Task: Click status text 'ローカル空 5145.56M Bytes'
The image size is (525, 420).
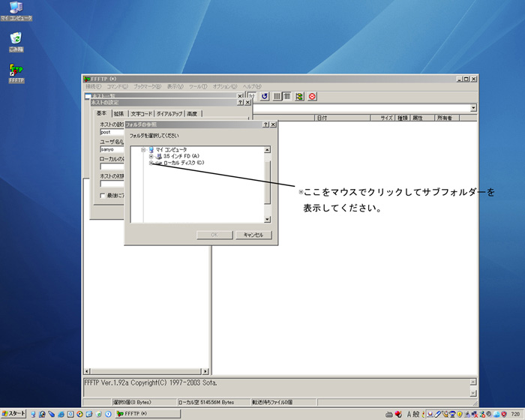Action: coord(206,402)
